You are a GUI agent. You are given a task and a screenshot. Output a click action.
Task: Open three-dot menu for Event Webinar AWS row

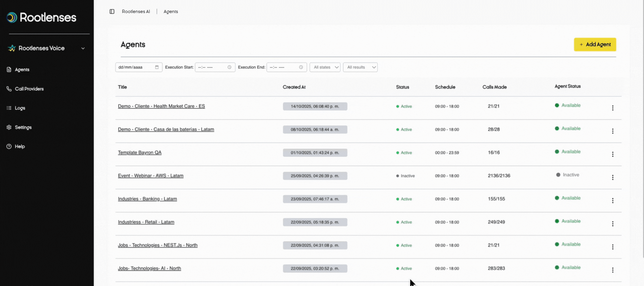pos(612,177)
